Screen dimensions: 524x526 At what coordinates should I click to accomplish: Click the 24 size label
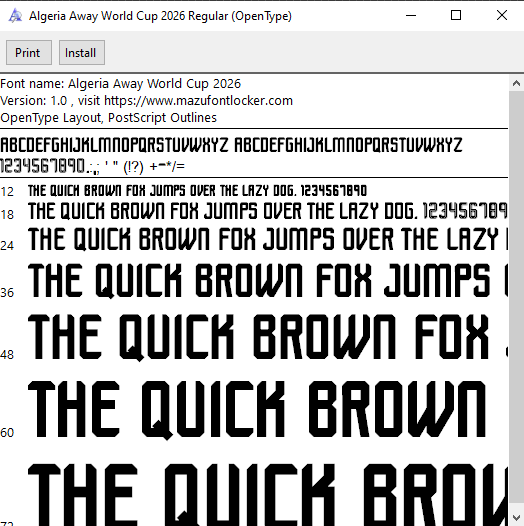[x=7, y=246]
